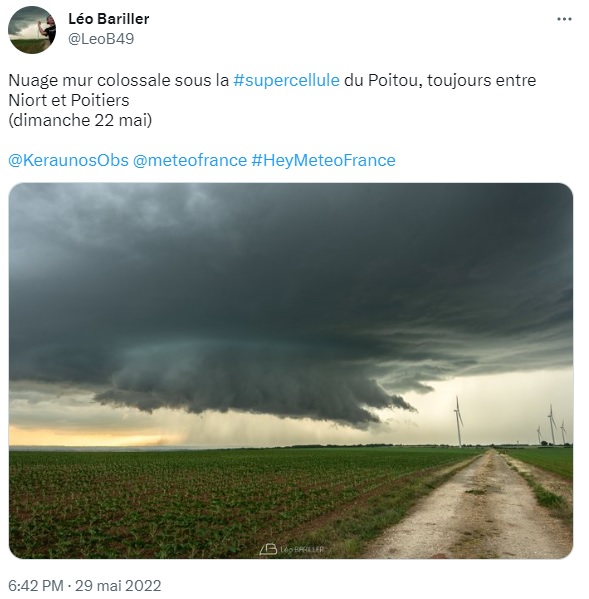
Task: Click Léo Bariller's profile avatar
Action: [32, 29]
